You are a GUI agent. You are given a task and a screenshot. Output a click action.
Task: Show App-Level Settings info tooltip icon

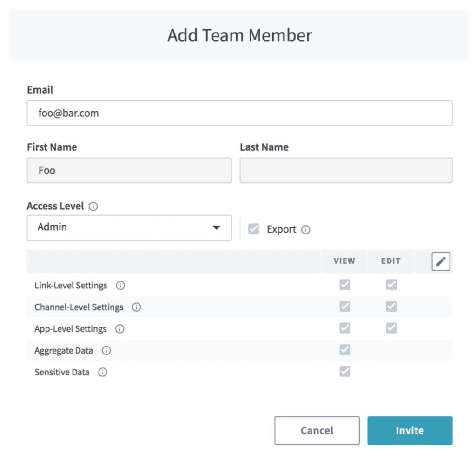pyautogui.click(x=119, y=329)
